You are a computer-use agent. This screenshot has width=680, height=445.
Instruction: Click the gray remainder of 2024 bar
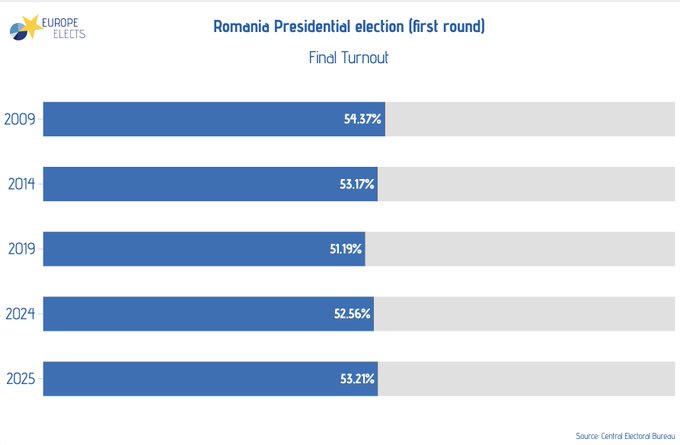click(520, 314)
